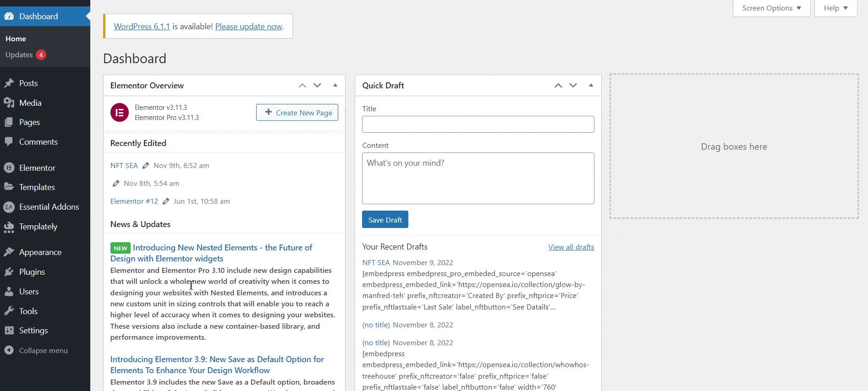The height and width of the screenshot is (391, 868).
Task: Click the Posts pushpin icon
Action: pos(9,83)
